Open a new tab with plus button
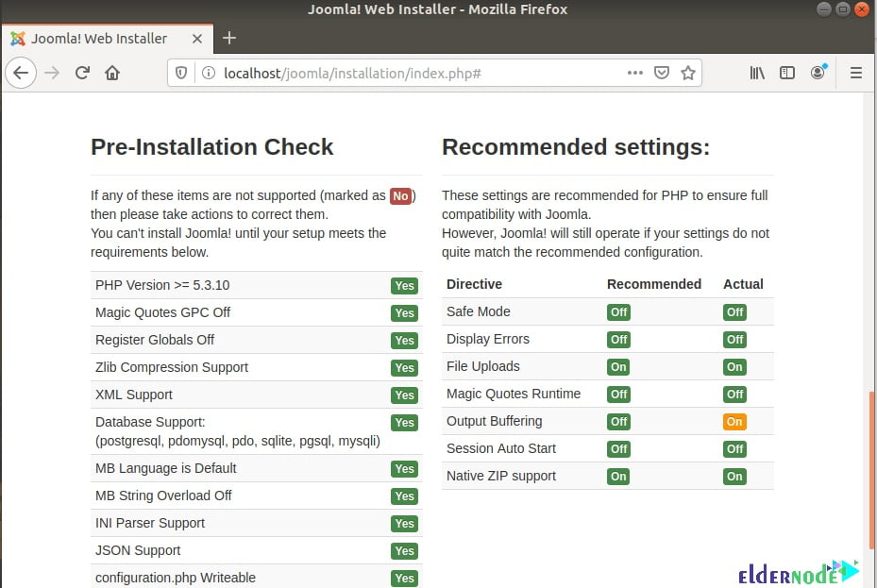This screenshot has width=877, height=588. click(x=228, y=39)
